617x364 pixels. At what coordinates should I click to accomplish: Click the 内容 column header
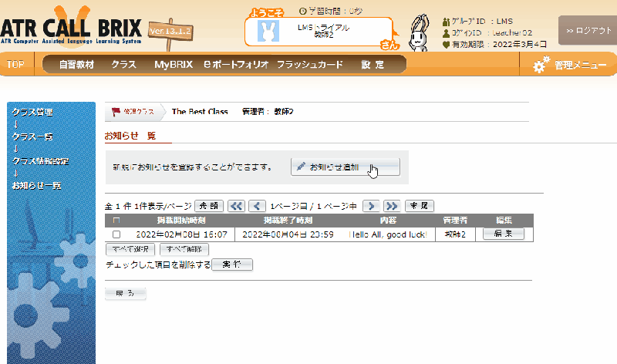click(x=389, y=221)
